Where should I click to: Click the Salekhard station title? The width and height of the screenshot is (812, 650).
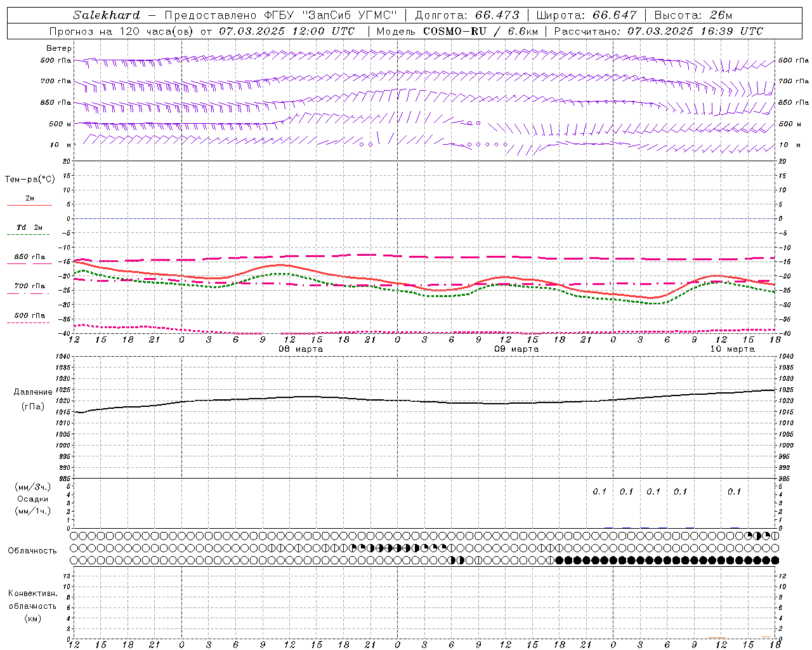point(106,15)
